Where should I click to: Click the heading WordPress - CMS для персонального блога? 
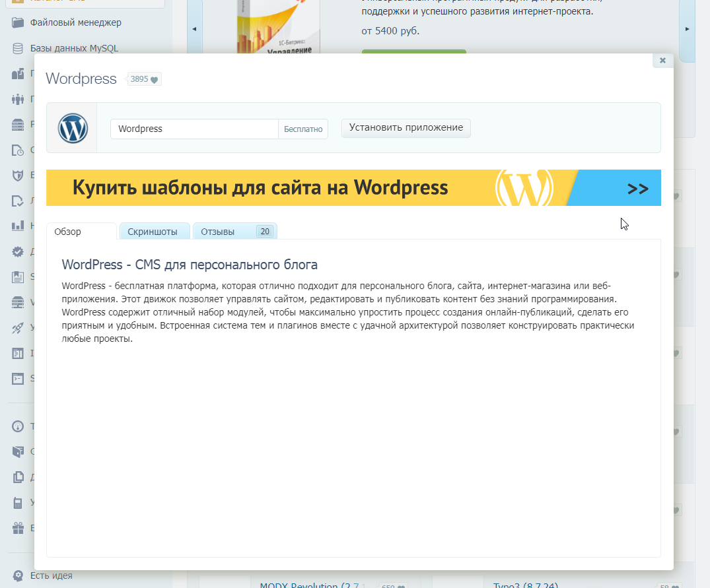(190, 265)
